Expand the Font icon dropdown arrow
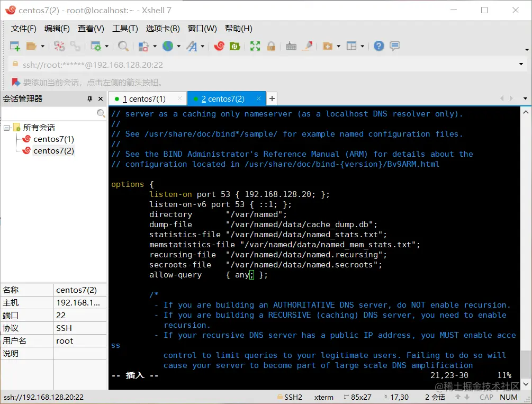This screenshot has width=532, height=404. pyautogui.click(x=202, y=46)
